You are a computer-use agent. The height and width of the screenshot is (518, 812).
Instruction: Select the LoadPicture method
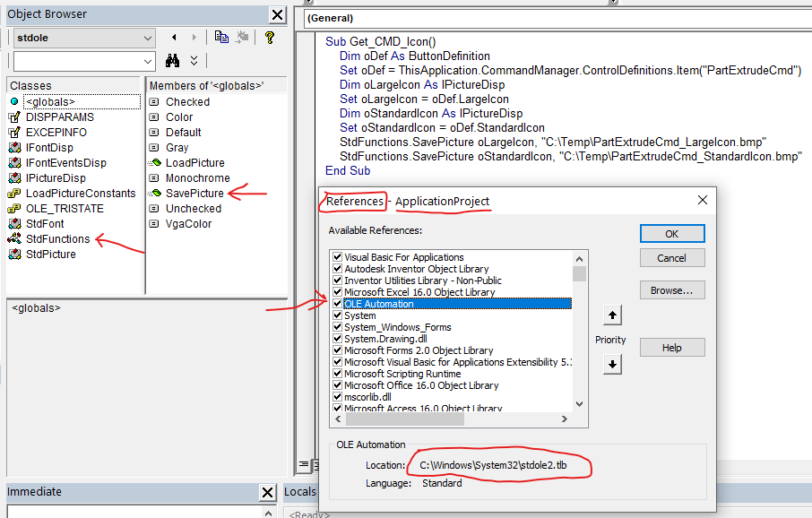pos(194,162)
